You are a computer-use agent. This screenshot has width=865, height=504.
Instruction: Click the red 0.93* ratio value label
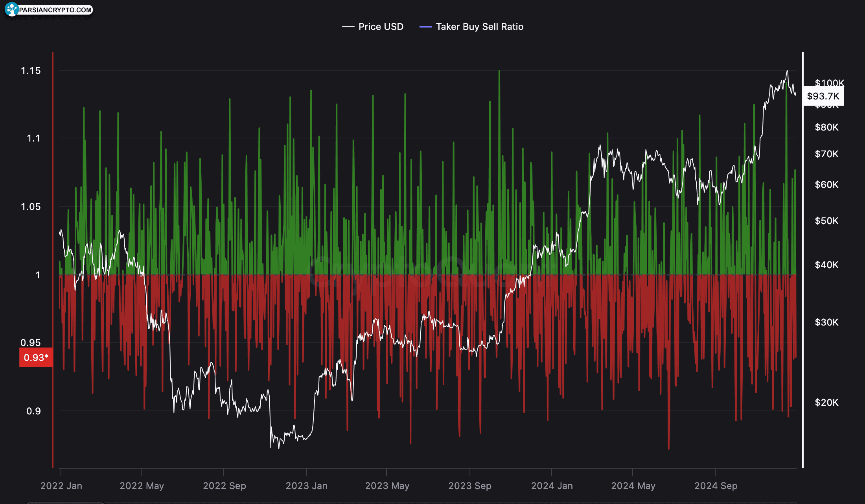click(x=36, y=357)
